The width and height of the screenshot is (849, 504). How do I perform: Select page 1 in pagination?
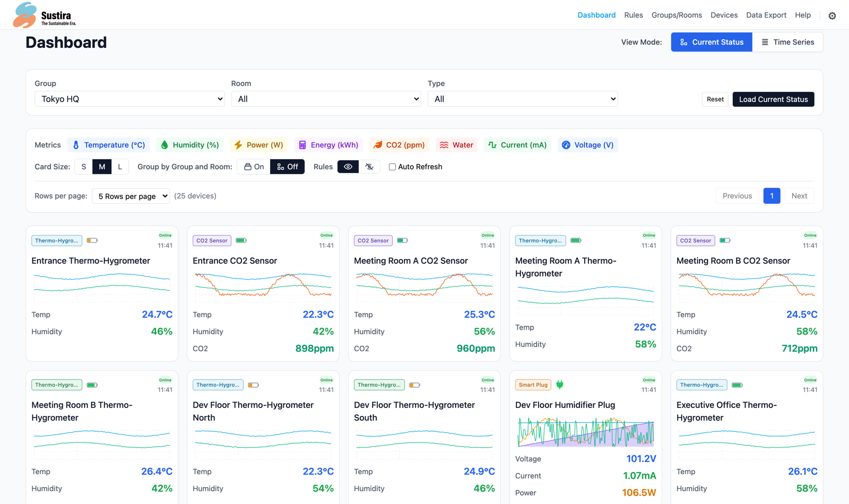[x=772, y=196]
